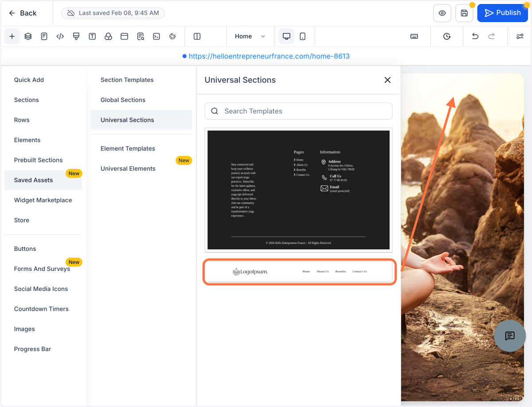Select Quick Add in sidebar
The image size is (532, 407).
[29, 80]
